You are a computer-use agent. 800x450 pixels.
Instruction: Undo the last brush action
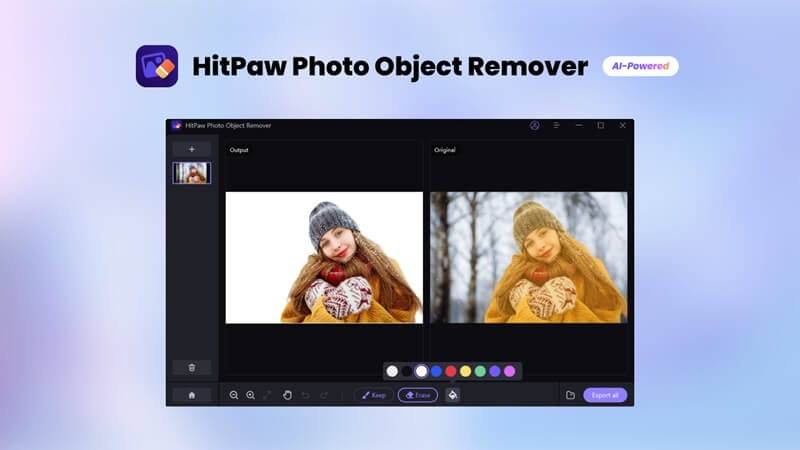(x=306, y=395)
